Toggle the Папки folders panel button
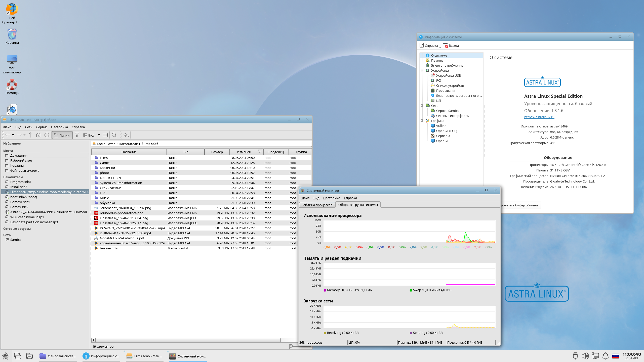Image resolution: width=644 pixels, height=362 pixels. point(62,135)
